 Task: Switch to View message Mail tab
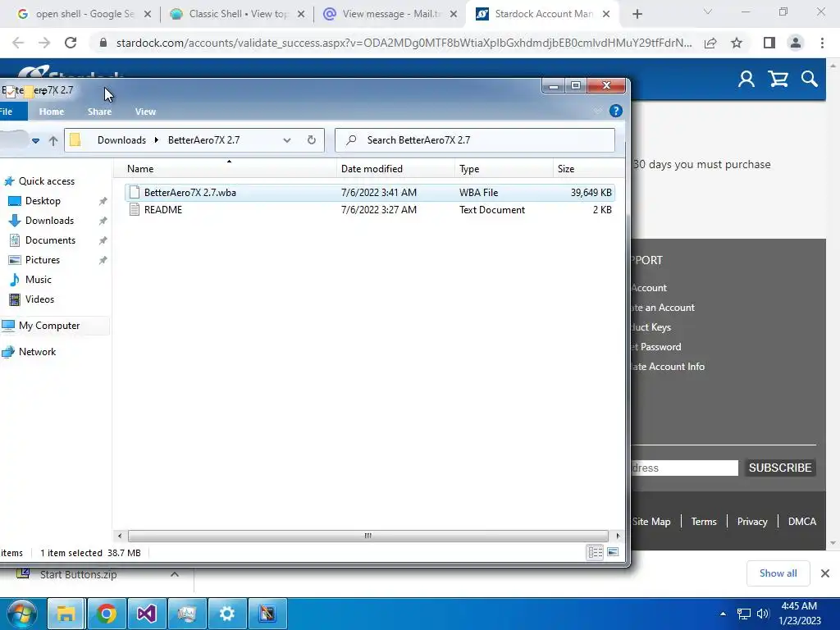(390, 14)
